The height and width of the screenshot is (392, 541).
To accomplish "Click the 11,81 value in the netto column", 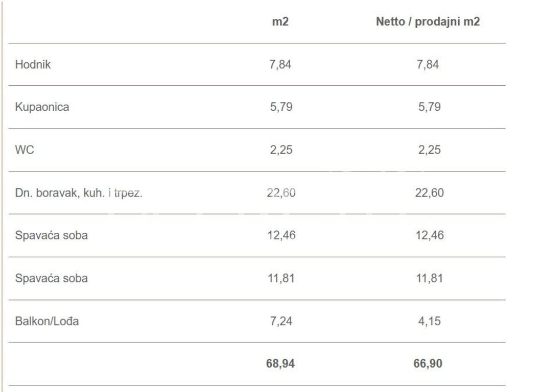I will [429, 279].
